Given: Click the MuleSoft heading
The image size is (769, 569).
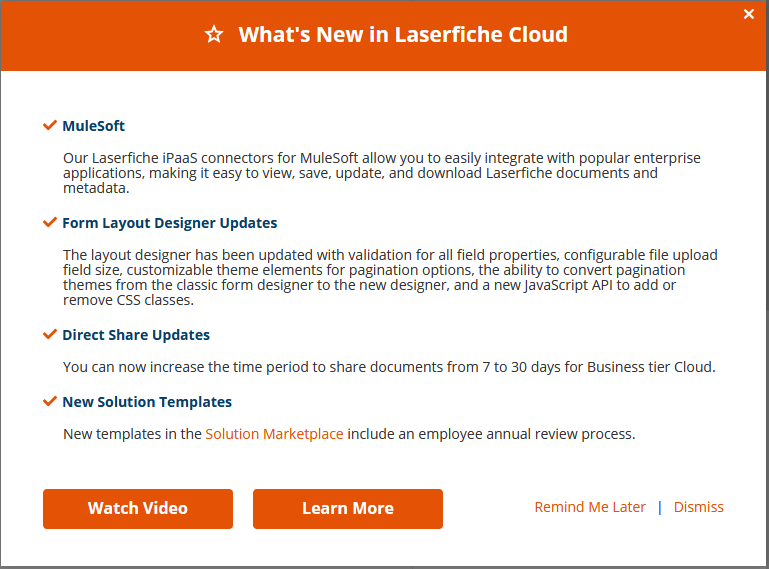Looking at the screenshot, I should (x=94, y=126).
